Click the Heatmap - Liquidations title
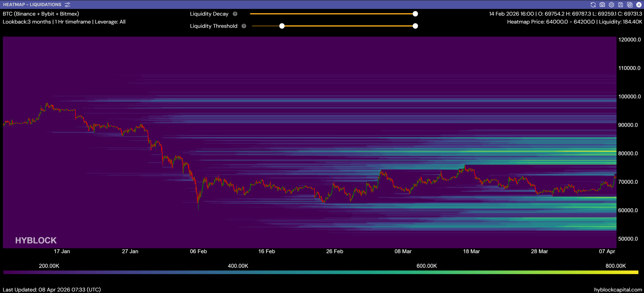The image size is (644, 293). 32,5
